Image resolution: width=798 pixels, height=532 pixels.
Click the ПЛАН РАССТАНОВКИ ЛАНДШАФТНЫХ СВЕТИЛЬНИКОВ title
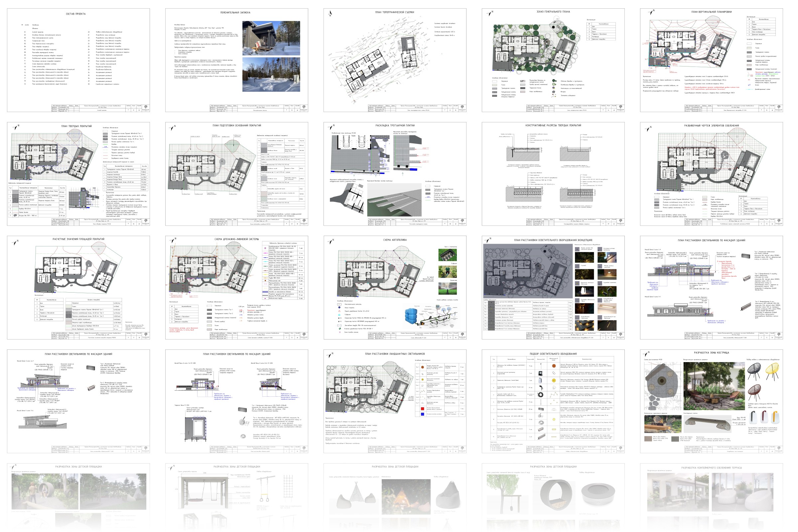[395, 354]
